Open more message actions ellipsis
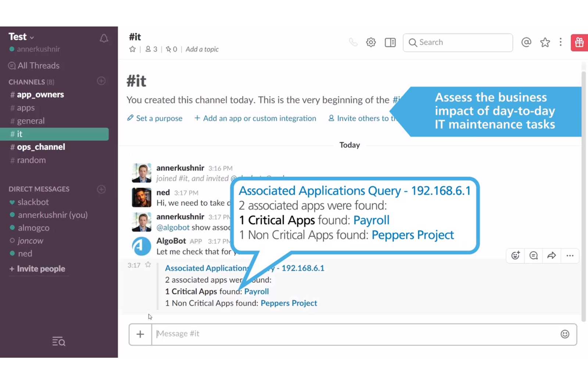Image resolution: width=588 pixels, height=368 pixels. click(x=570, y=255)
